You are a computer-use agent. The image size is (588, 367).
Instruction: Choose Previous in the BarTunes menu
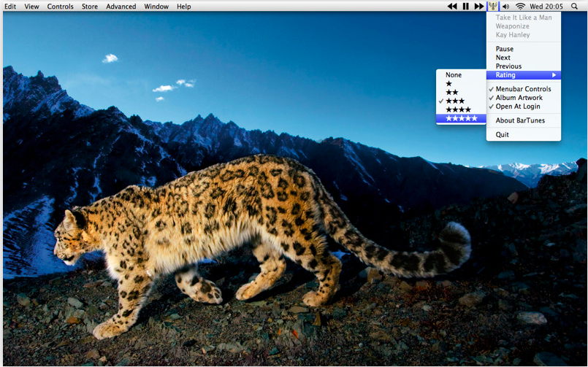tap(524, 66)
